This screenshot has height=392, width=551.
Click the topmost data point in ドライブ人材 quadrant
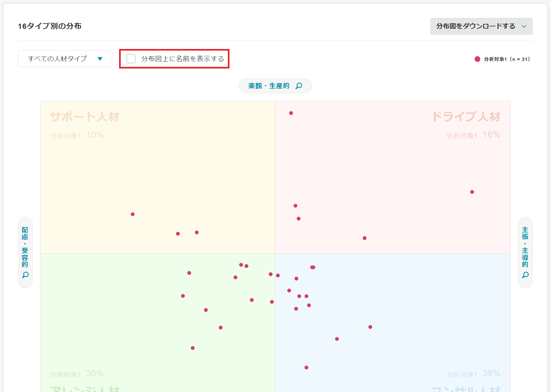tap(291, 113)
